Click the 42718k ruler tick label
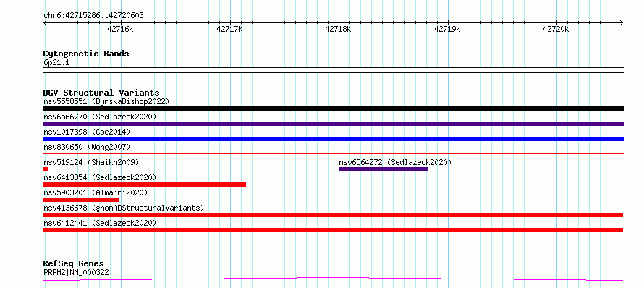Screen dimensions: 644x288 [x=338, y=29]
